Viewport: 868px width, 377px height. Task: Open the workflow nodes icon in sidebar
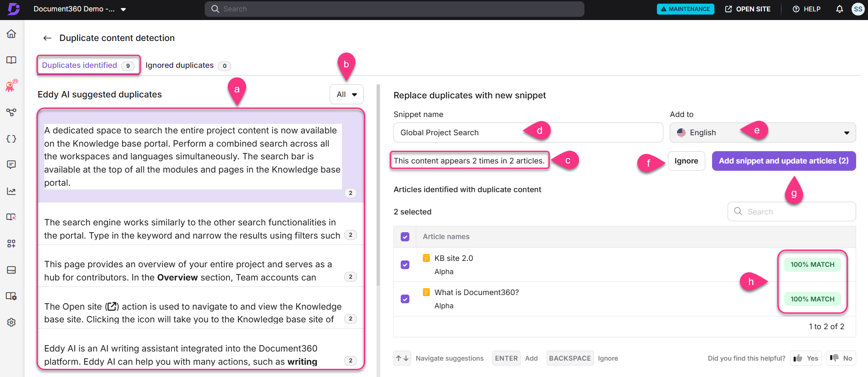pos(11,112)
